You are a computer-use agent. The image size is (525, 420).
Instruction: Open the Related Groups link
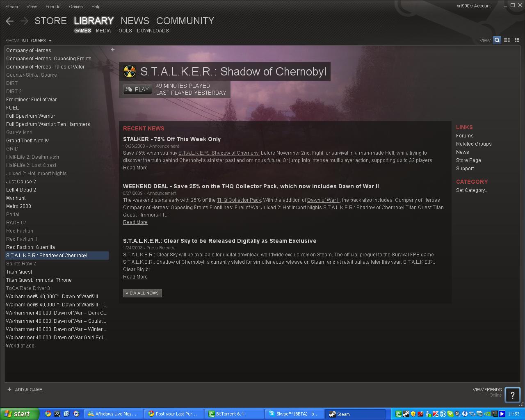(x=474, y=144)
